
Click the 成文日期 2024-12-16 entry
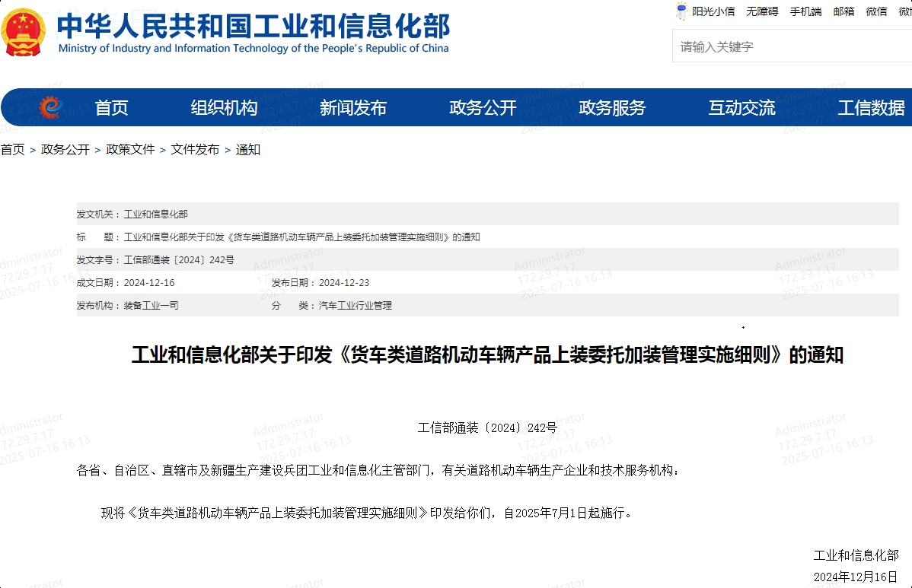coord(126,283)
